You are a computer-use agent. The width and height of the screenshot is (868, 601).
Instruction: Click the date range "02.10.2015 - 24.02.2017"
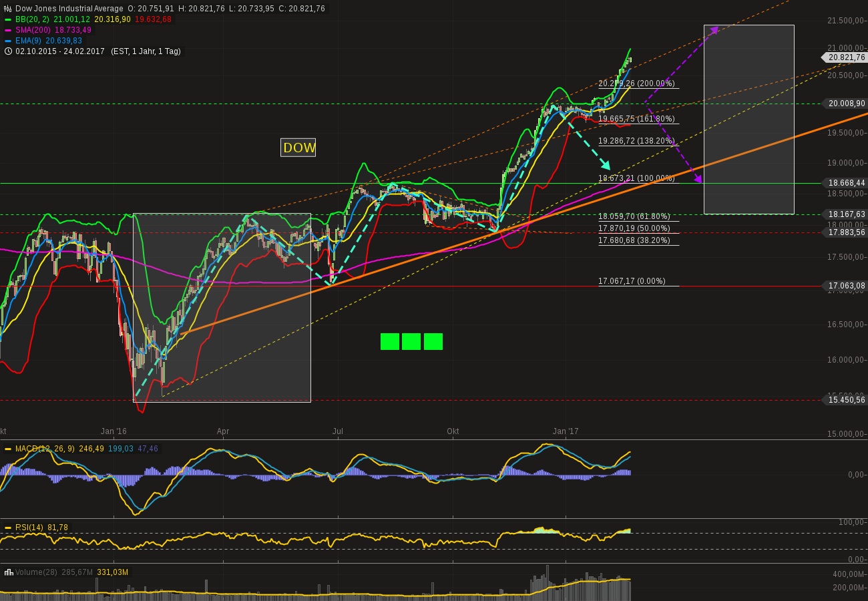pyautogui.click(x=60, y=51)
